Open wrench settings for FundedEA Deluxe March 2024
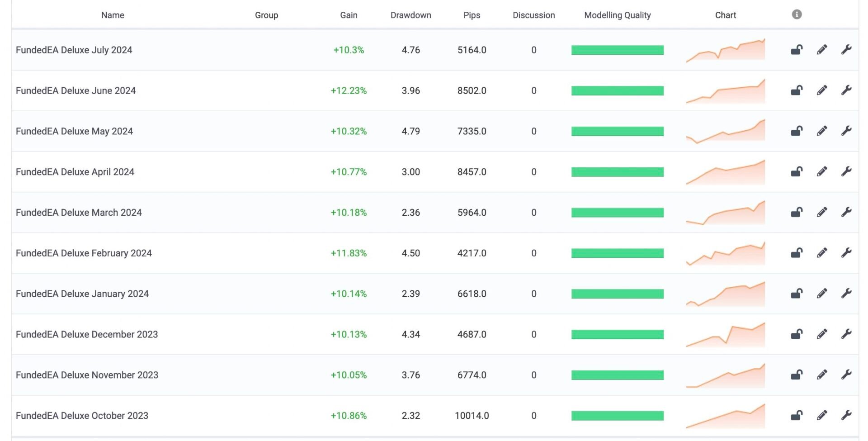The width and height of the screenshot is (868, 441). [846, 212]
